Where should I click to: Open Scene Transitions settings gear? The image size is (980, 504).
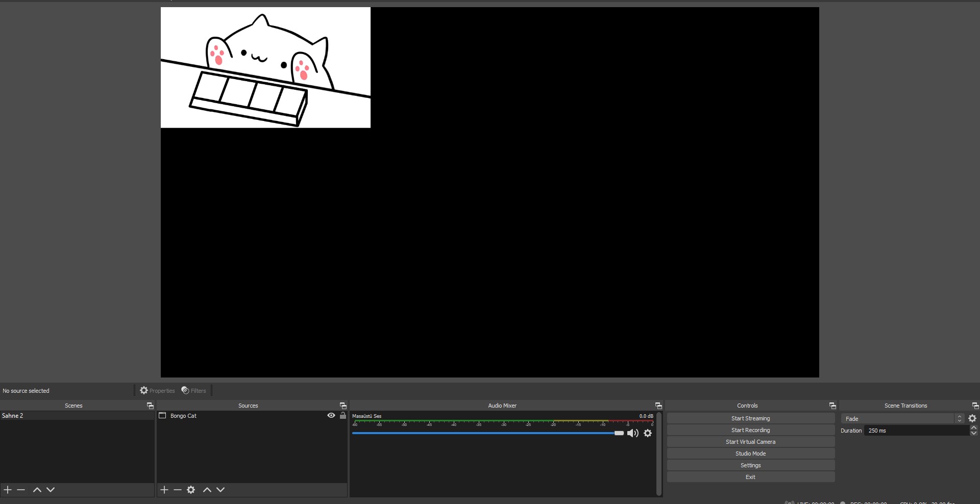tap(972, 418)
